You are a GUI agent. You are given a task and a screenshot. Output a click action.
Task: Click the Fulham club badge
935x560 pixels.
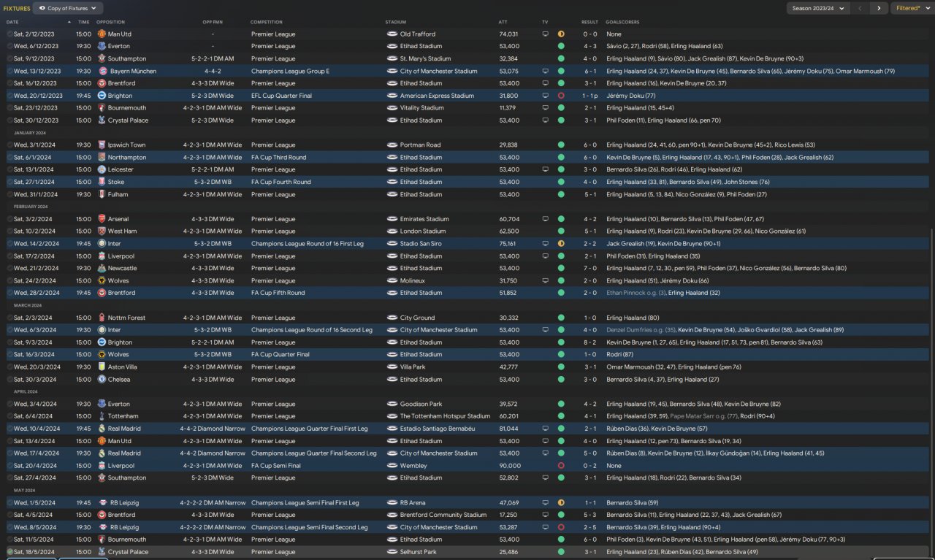click(102, 194)
